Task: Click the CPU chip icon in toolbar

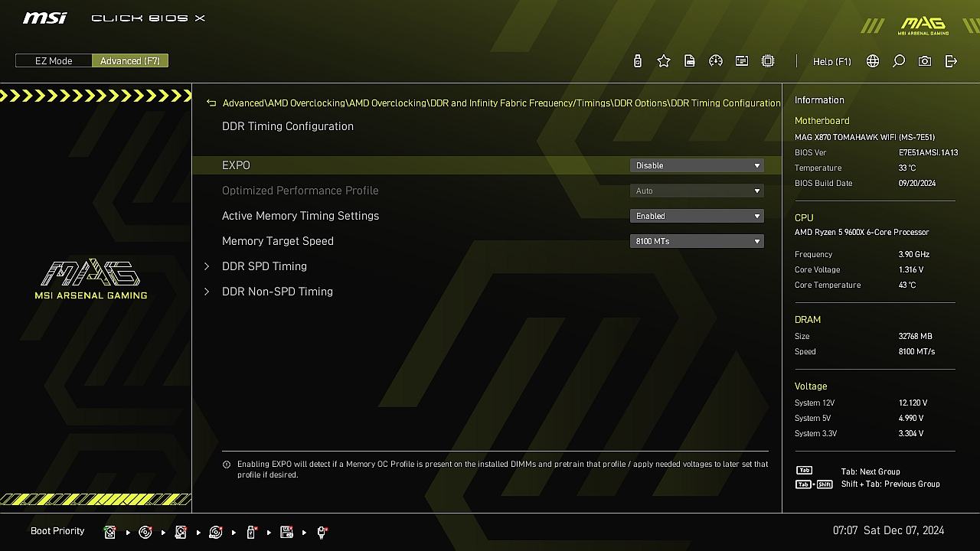Action: [768, 61]
